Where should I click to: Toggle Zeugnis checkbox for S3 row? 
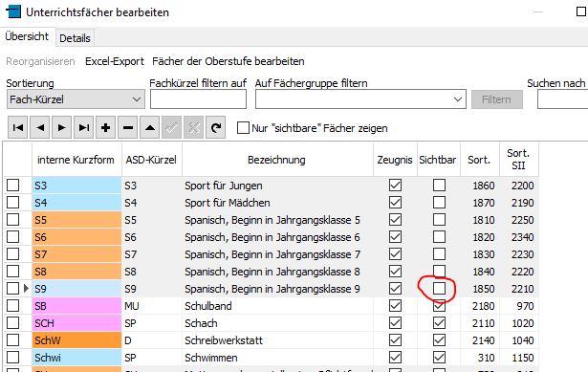pos(395,185)
